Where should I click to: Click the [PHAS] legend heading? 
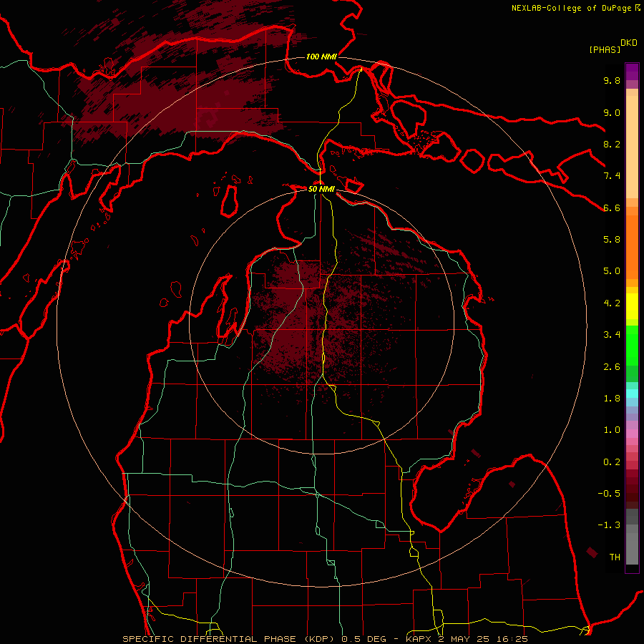[605, 49]
